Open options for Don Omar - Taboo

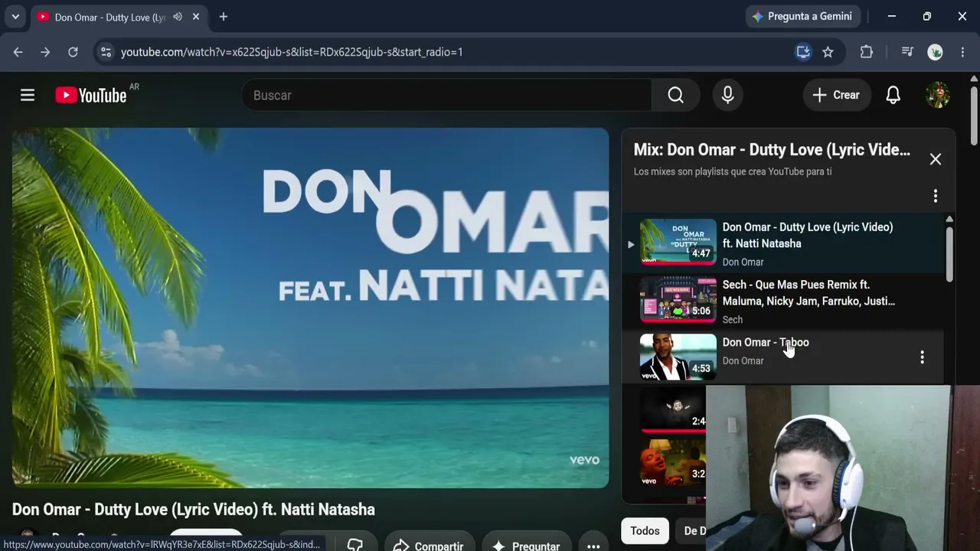pyautogui.click(x=922, y=357)
